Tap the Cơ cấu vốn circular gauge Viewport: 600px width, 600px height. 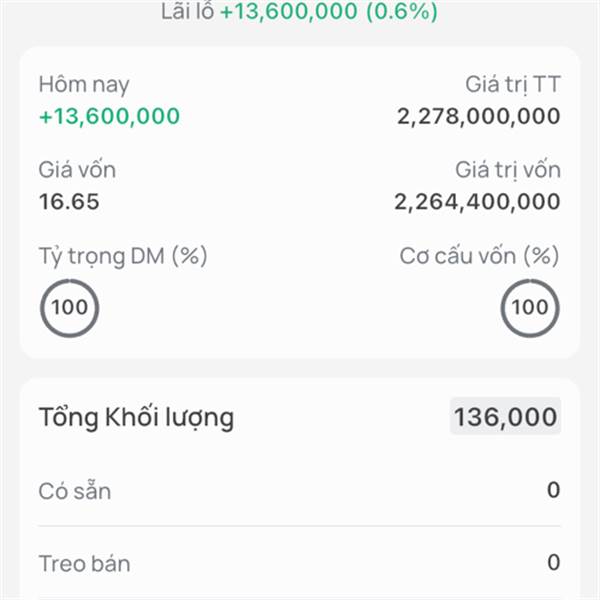(530, 307)
